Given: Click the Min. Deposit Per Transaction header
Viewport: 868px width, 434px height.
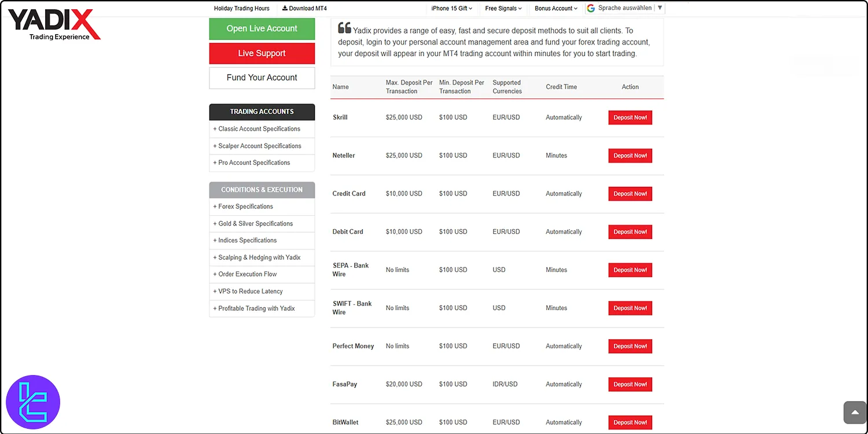Looking at the screenshot, I should 462,87.
